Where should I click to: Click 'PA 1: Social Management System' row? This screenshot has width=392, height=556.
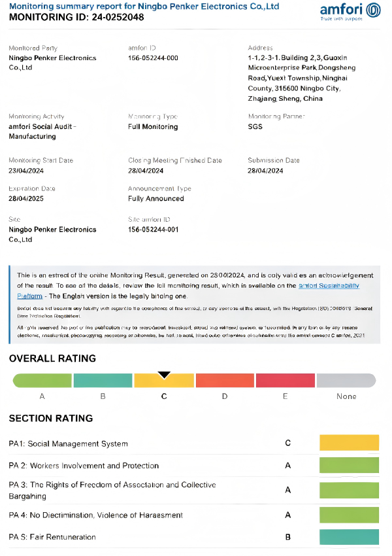(193, 443)
